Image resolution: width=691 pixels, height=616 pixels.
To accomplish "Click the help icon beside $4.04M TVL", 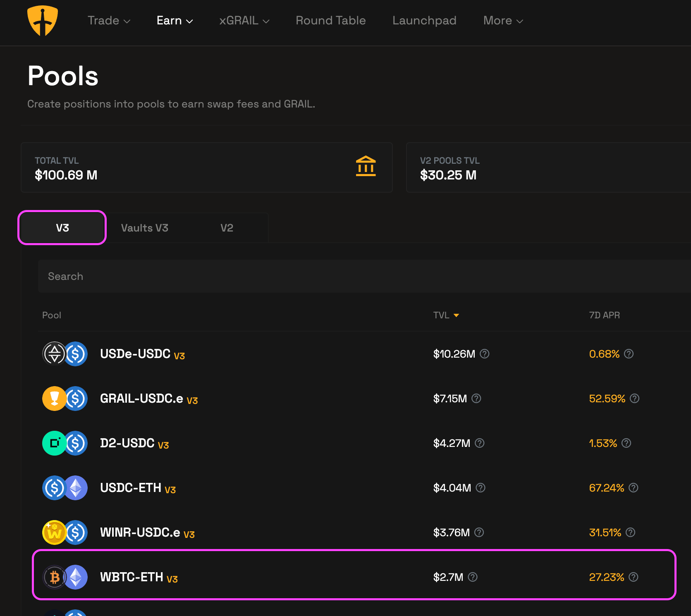I will click(x=481, y=488).
